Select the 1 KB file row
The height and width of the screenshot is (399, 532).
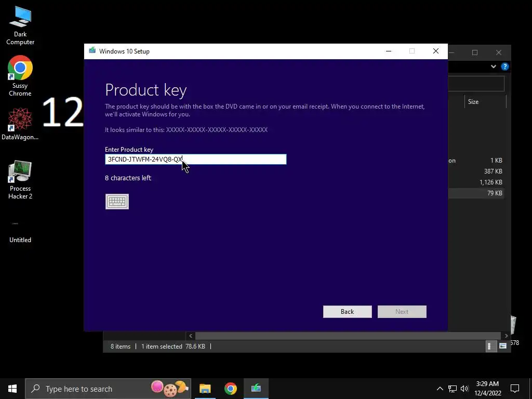coord(476,161)
